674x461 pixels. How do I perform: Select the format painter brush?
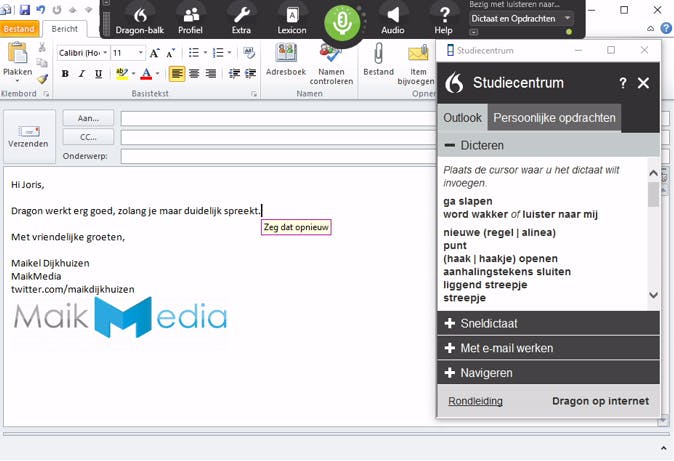click(x=42, y=79)
